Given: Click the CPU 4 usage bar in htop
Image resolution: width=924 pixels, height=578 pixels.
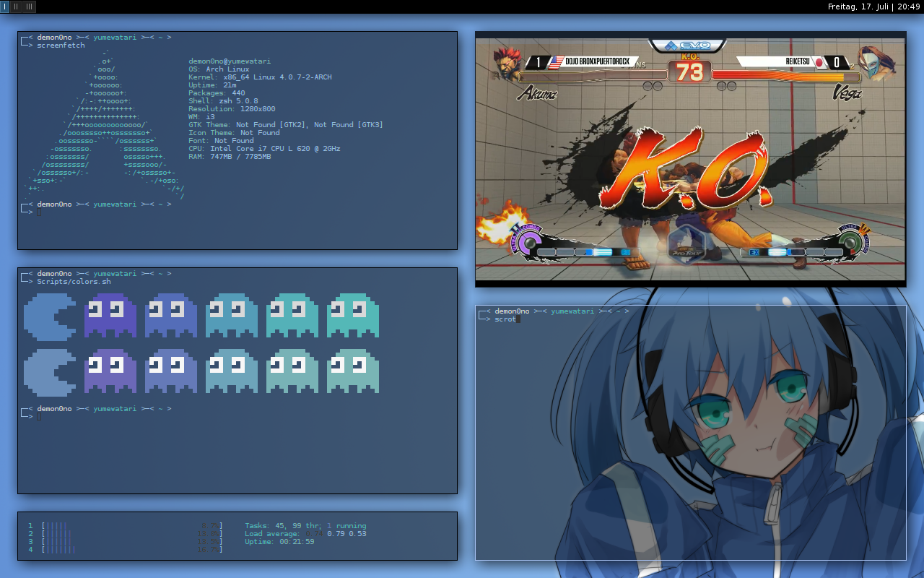Looking at the screenshot, I should click(132, 550).
